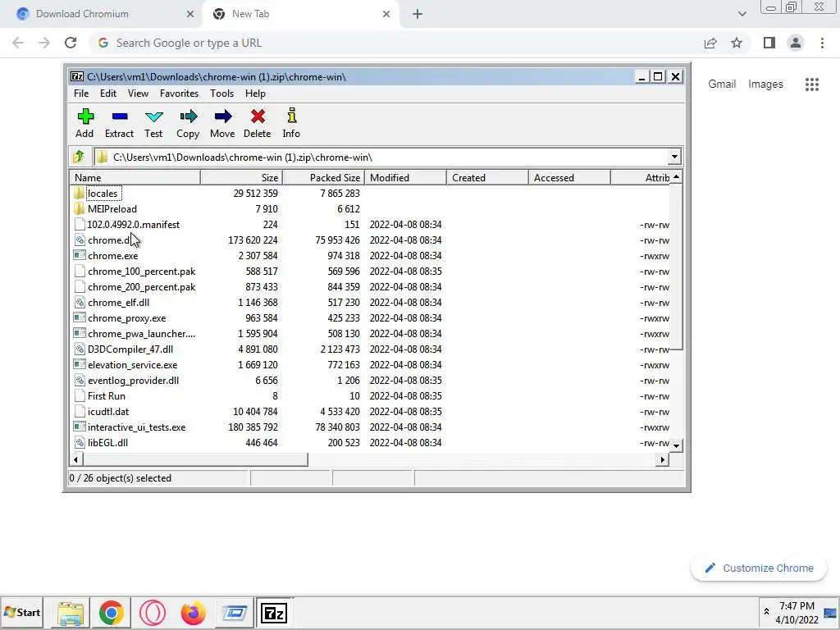Switch to the Download Chromium tab
The width and height of the screenshot is (840, 630).
click(102, 14)
